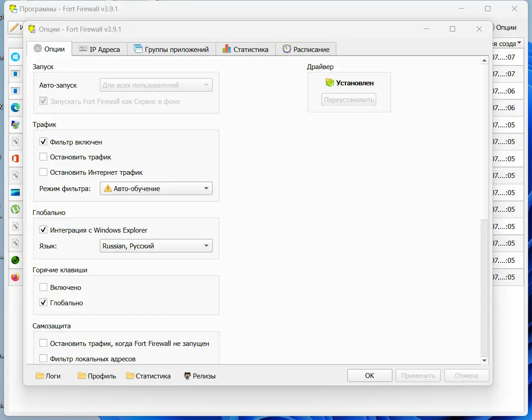Viewport: 532px width, 420px height.
Task: Click the clock icon on Расписание tab
Action: (287, 49)
